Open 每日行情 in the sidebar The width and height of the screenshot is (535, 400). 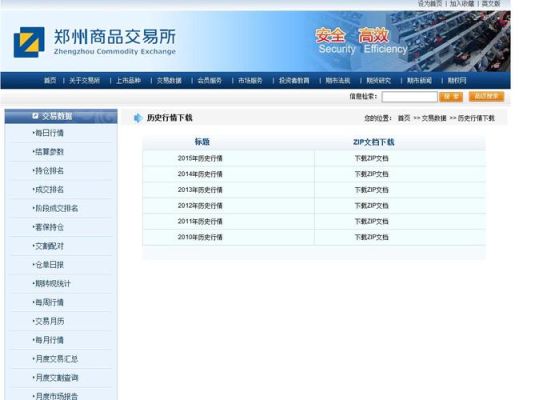coord(49,133)
